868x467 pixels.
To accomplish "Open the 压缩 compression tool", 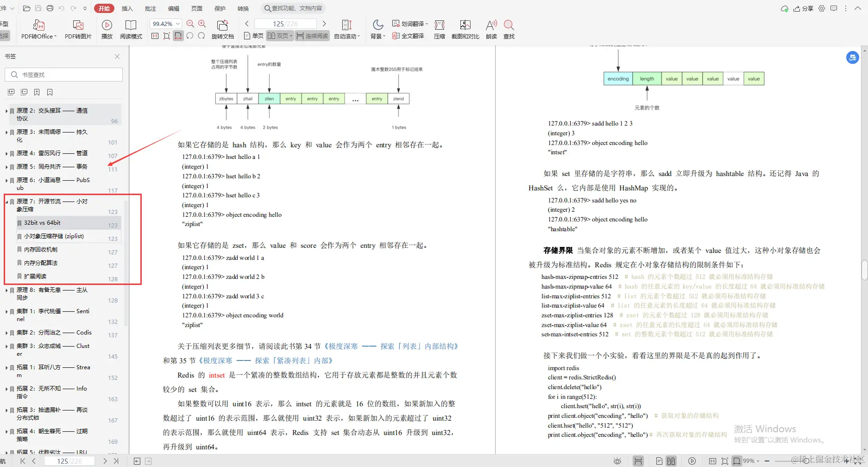I will pyautogui.click(x=439, y=29).
